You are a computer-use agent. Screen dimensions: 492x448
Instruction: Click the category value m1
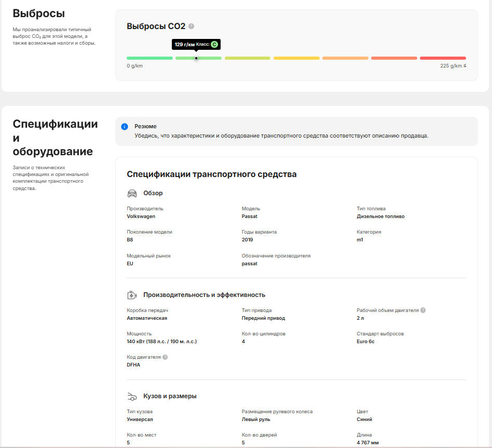[360, 239]
